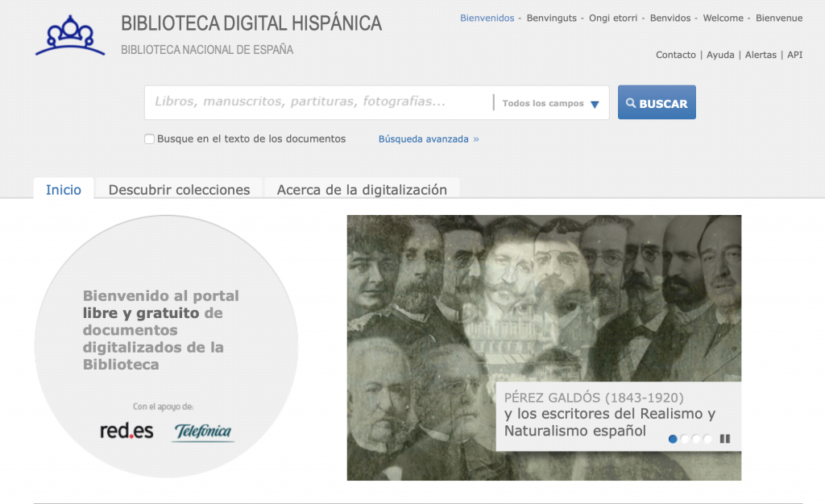This screenshot has width=825, height=504.
Task: Click the 'PÉREZ GALDÓS (1843-1920)' caption
Action: [x=594, y=398]
